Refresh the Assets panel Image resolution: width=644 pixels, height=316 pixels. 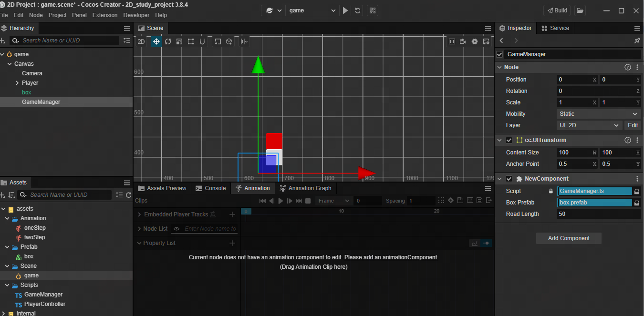pyautogui.click(x=128, y=195)
